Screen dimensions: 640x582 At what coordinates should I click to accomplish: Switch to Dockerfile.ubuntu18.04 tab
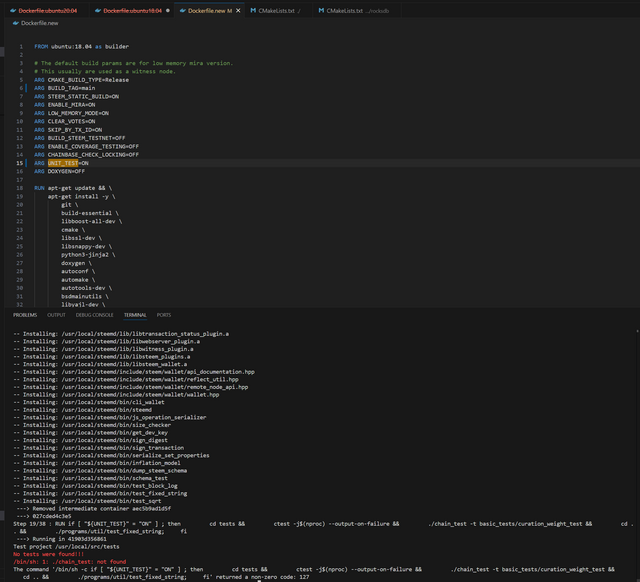click(132, 11)
